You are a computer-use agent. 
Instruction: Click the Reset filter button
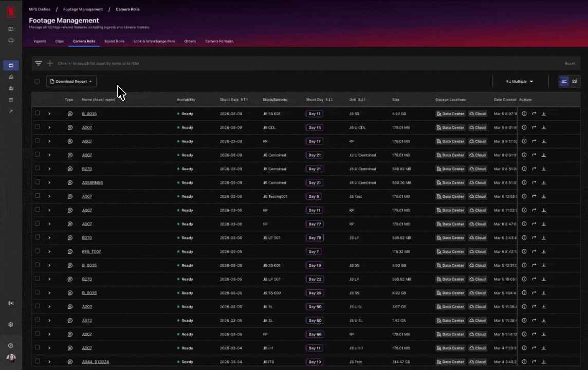pos(569,63)
